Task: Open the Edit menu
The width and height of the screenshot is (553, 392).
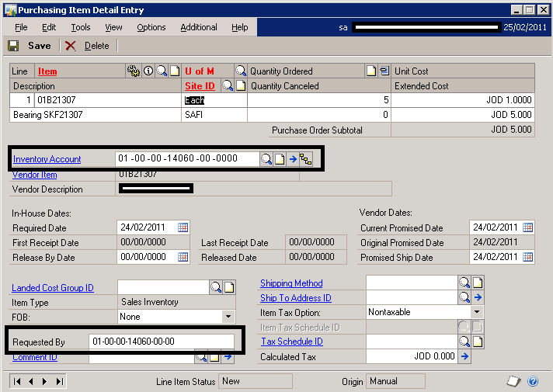Action: pyautogui.click(x=49, y=27)
